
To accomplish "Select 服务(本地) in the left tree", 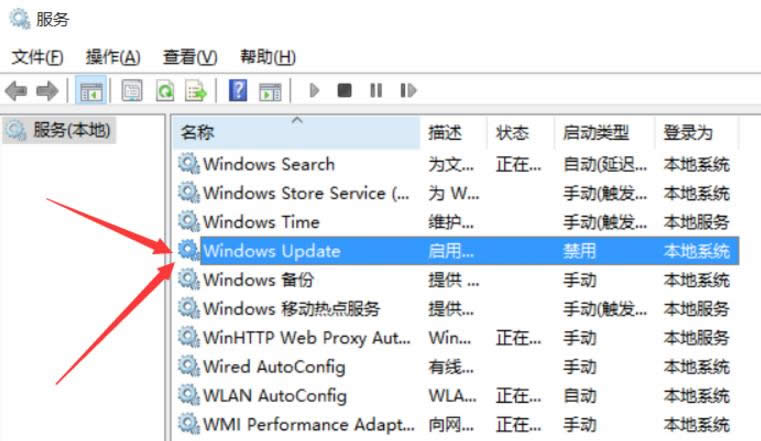I will (x=72, y=129).
